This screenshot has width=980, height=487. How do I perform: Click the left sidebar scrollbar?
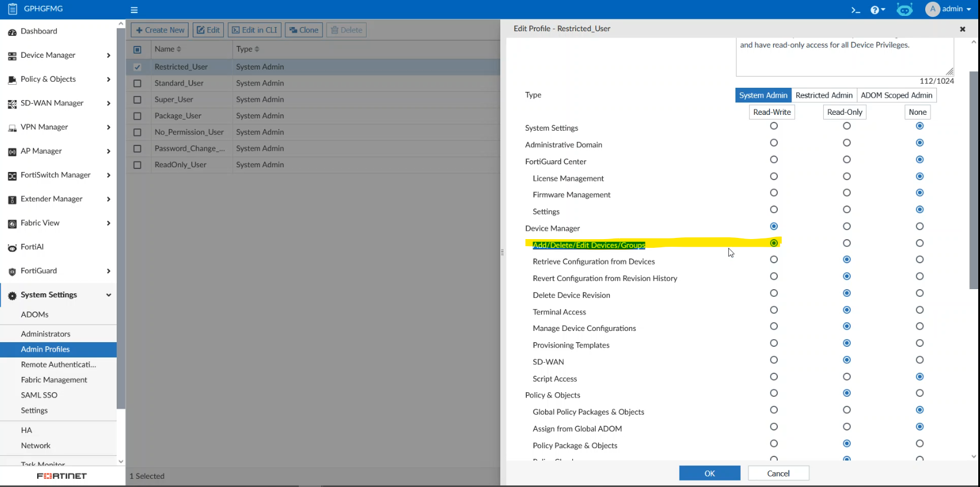[121, 218]
